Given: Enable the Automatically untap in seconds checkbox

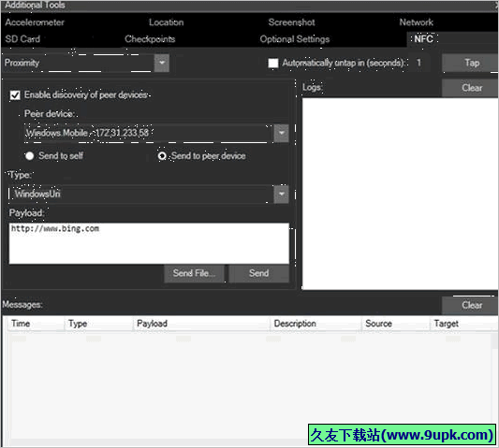Looking at the screenshot, I should pos(273,63).
